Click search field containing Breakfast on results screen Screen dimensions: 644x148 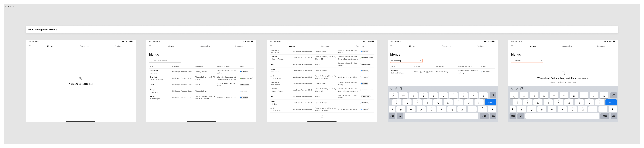coord(406,61)
